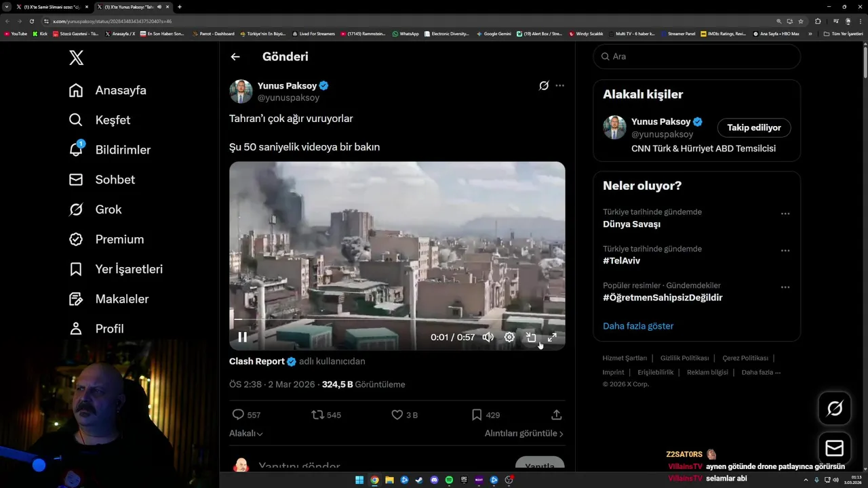
Task: Toggle picture-in-picture for the video
Action: pos(531,337)
